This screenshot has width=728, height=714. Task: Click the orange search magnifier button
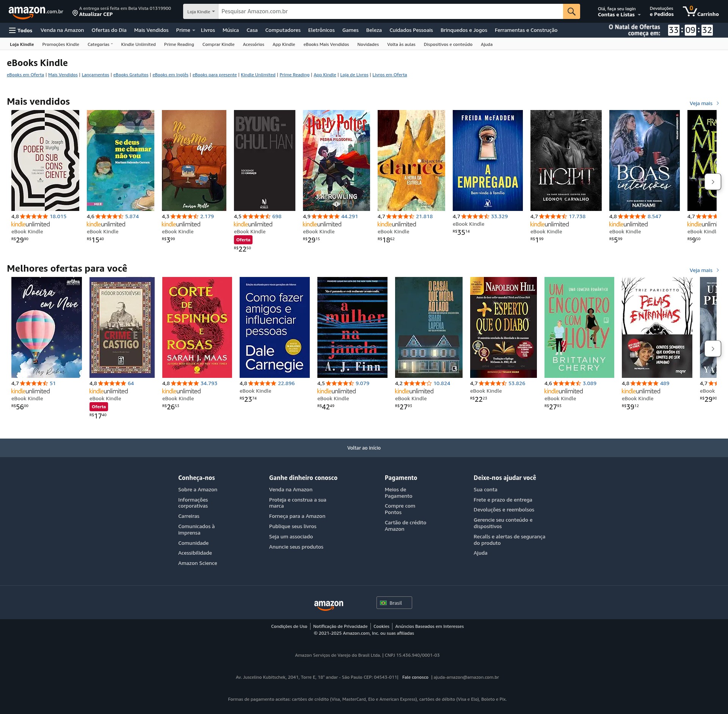pyautogui.click(x=571, y=11)
